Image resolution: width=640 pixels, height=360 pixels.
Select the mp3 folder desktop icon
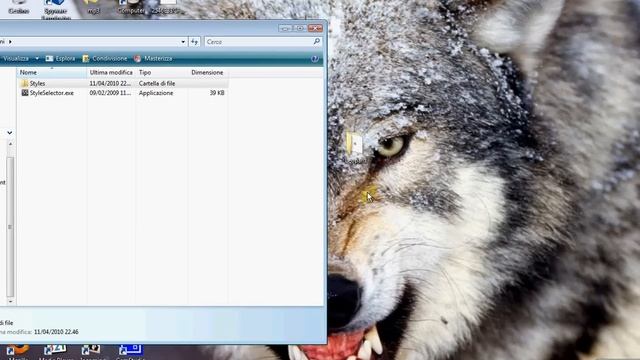(93, 7)
